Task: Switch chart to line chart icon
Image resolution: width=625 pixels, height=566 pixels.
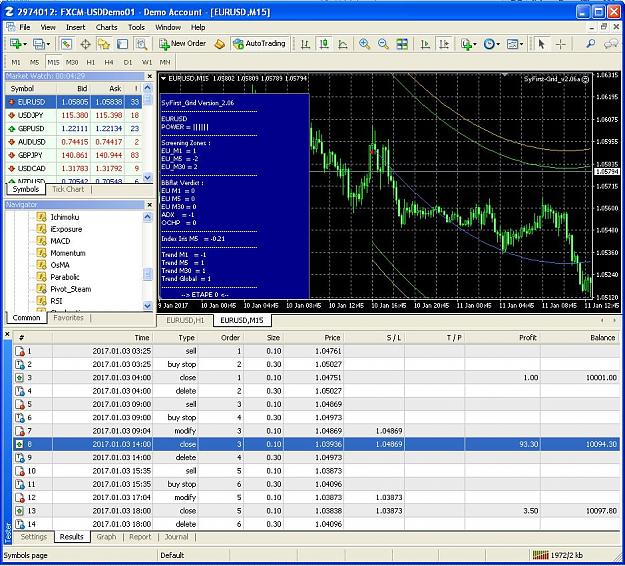Action: 342,44
